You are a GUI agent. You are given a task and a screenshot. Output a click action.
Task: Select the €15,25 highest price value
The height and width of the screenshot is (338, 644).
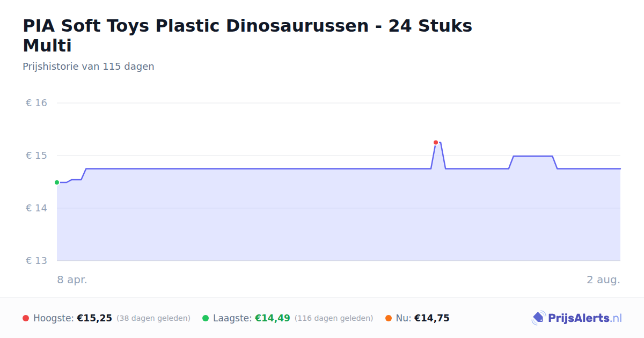pos(94,318)
